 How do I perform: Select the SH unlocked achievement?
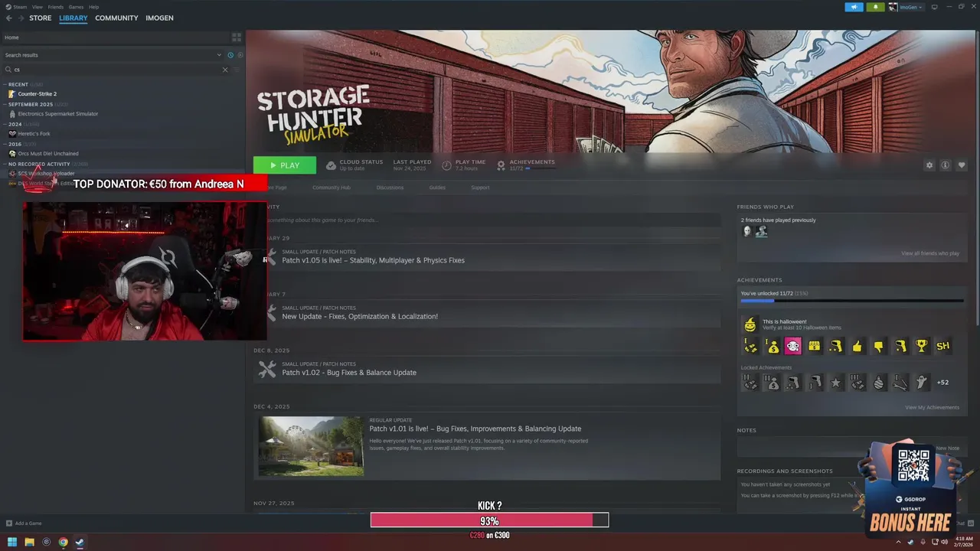pyautogui.click(x=942, y=346)
